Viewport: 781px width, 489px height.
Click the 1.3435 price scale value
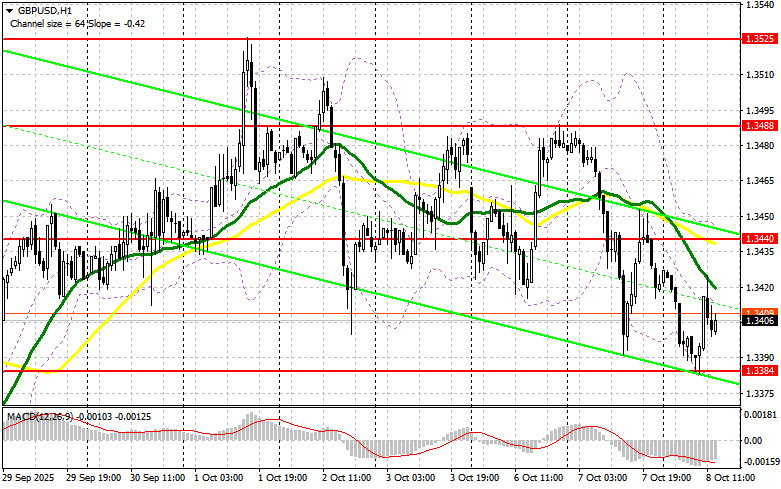pos(760,251)
